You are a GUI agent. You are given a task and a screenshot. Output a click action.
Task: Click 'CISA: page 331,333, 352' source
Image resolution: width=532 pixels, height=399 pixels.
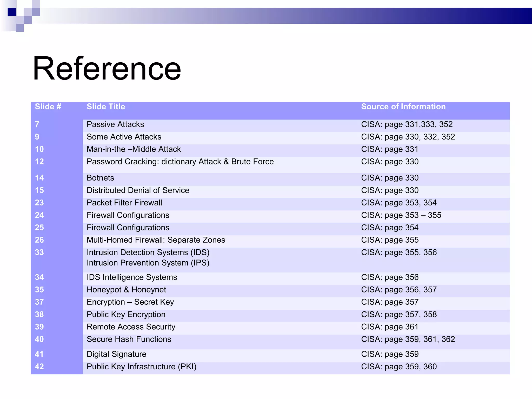coord(407,124)
